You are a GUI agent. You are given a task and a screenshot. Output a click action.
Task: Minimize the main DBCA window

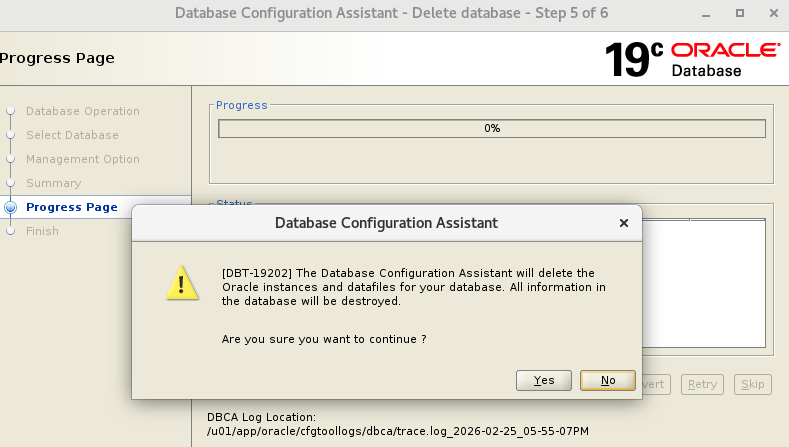(x=706, y=14)
